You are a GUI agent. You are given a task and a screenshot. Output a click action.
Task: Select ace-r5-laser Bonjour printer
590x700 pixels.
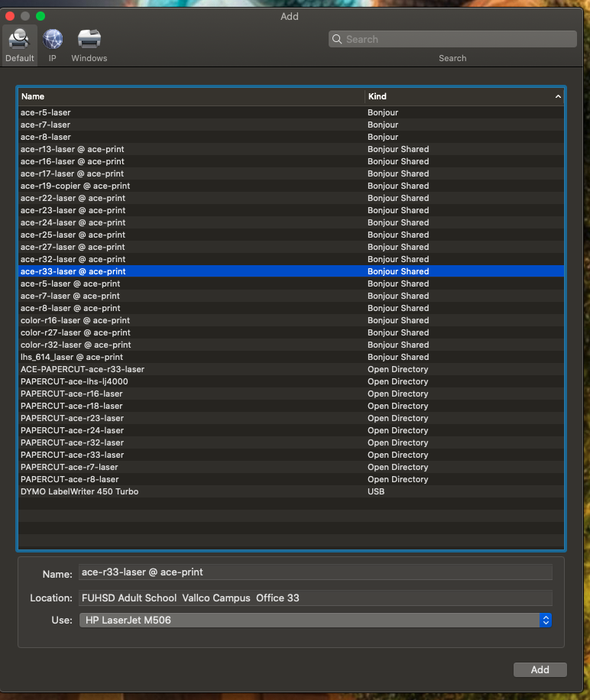pos(46,112)
